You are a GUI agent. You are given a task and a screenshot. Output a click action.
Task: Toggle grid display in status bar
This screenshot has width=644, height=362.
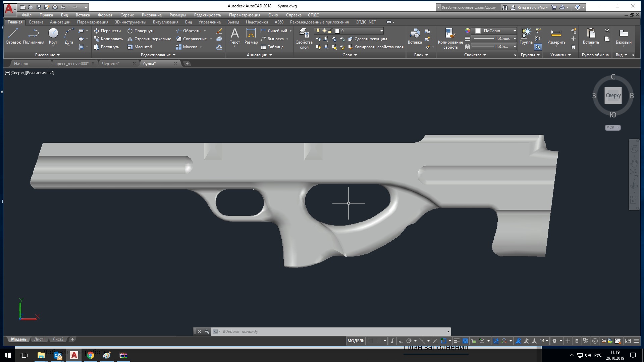[370, 341]
